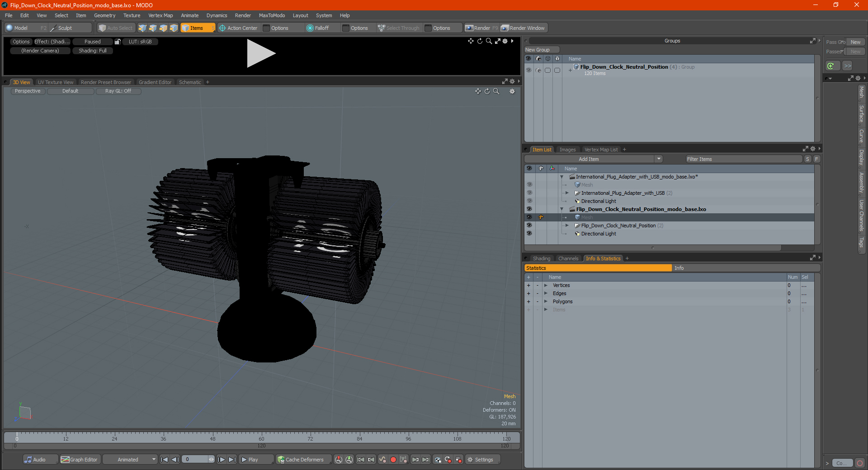Open the Dynamics menu
Image resolution: width=868 pixels, height=470 pixels.
point(217,15)
